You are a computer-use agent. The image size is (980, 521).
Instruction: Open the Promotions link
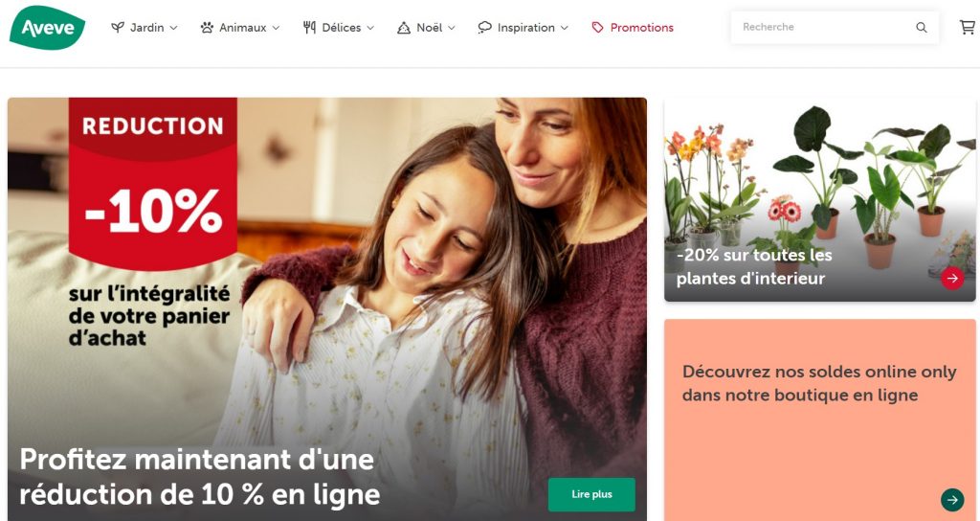(633, 28)
